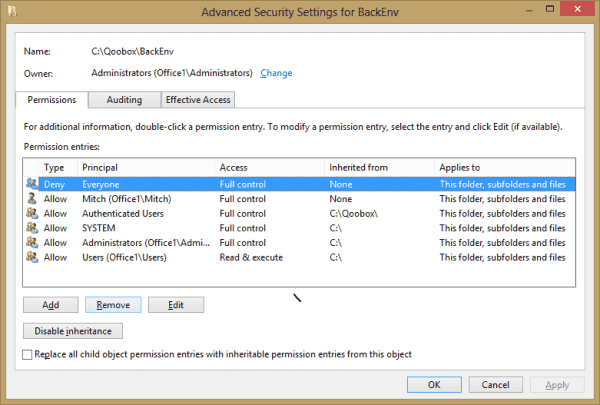The height and width of the screenshot is (405, 600).
Task: Click the Administrators entry group icon
Action: tap(32, 242)
